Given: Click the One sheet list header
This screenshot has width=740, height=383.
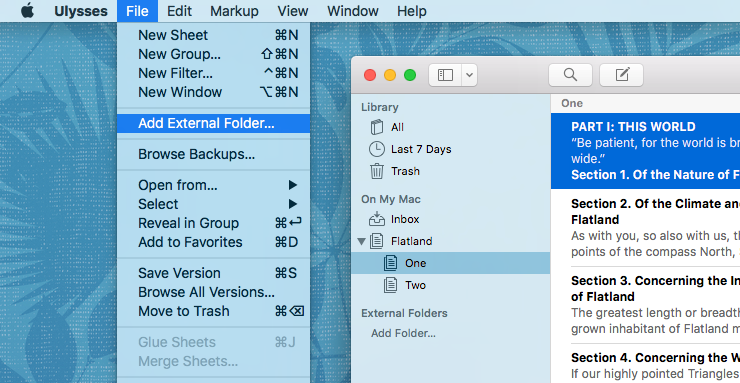Looking at the screenshot, I should 572,103.
